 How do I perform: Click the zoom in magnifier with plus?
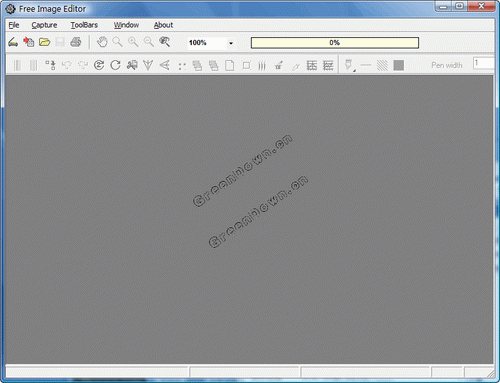coord(133,42)
